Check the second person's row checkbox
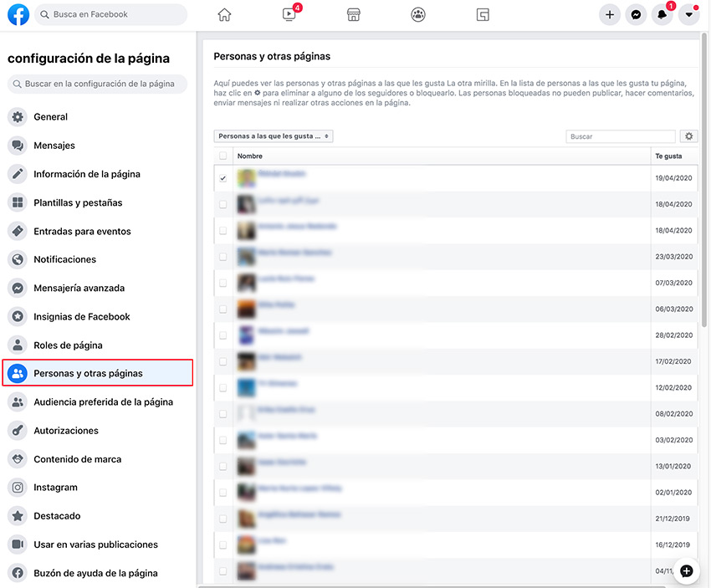 [223, 203]
